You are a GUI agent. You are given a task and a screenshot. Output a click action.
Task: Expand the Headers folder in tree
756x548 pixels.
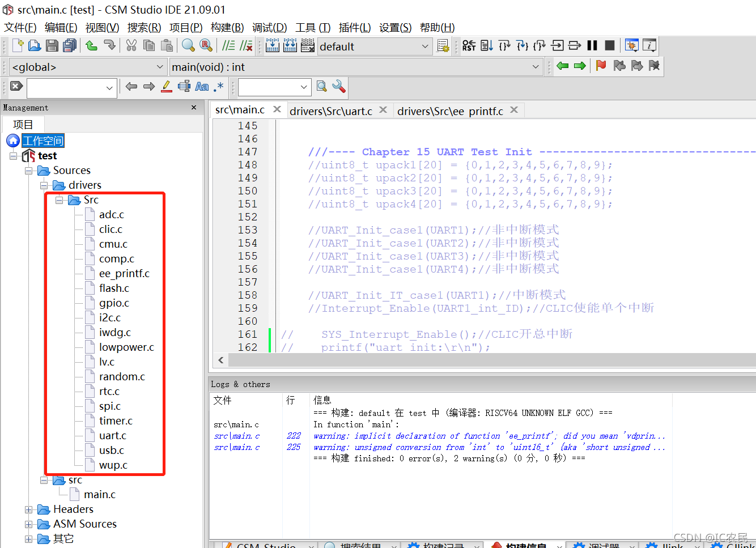pyautogui.click(x=29, y=509)
